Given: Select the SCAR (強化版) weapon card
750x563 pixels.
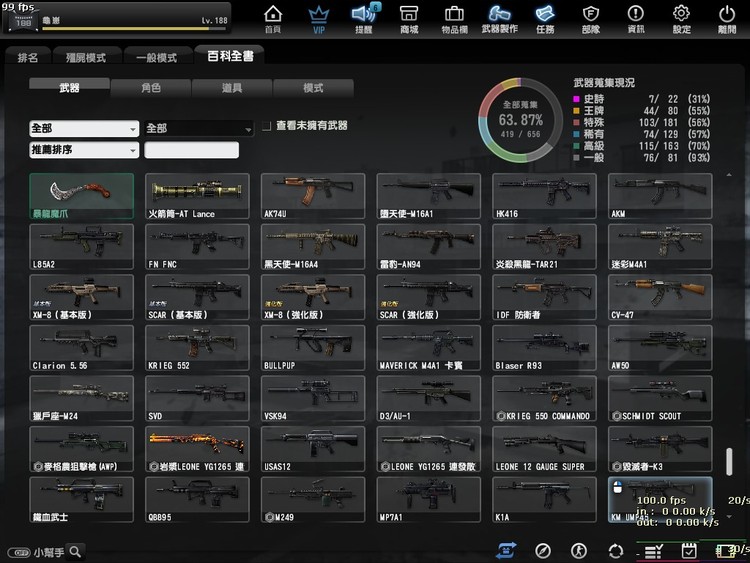Looking at the screenshot, I should click(x=429, y=297).
